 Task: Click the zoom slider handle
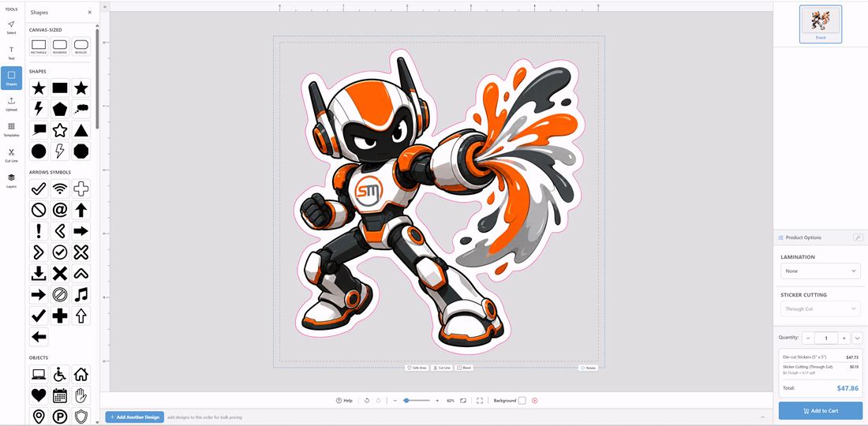pyautogui.click(x=406, y=400)
